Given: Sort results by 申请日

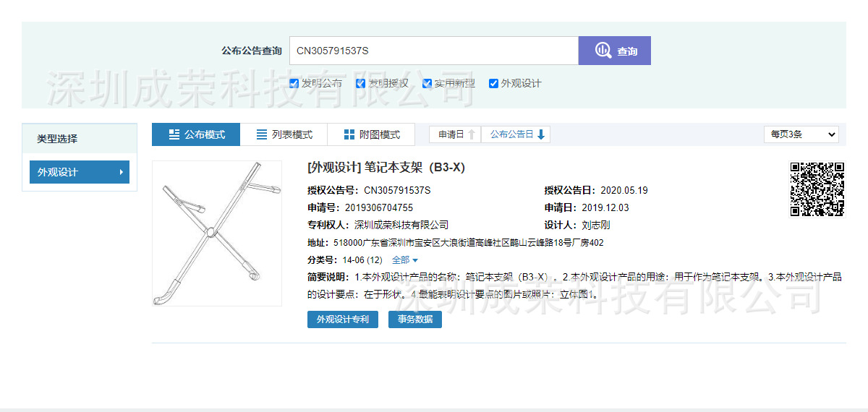Looking at the screenshot, I should tap(456, 134).
